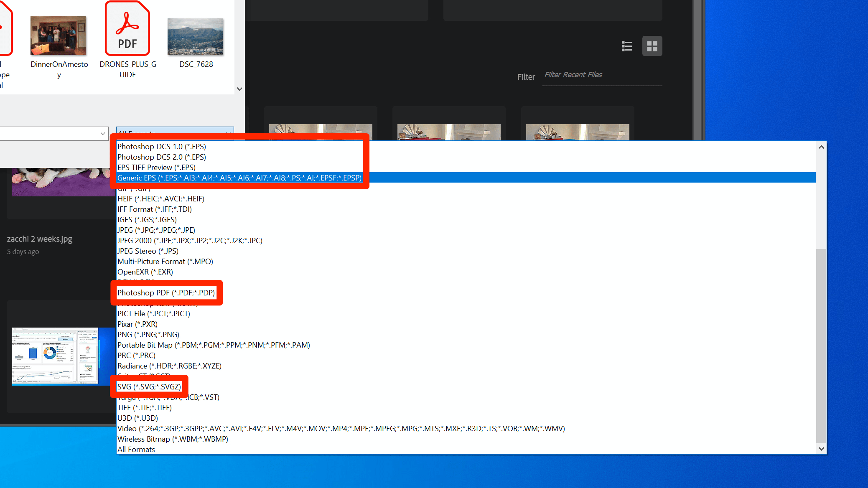Select SVG format from list
The image size is (868, 488).
(149, 387)
